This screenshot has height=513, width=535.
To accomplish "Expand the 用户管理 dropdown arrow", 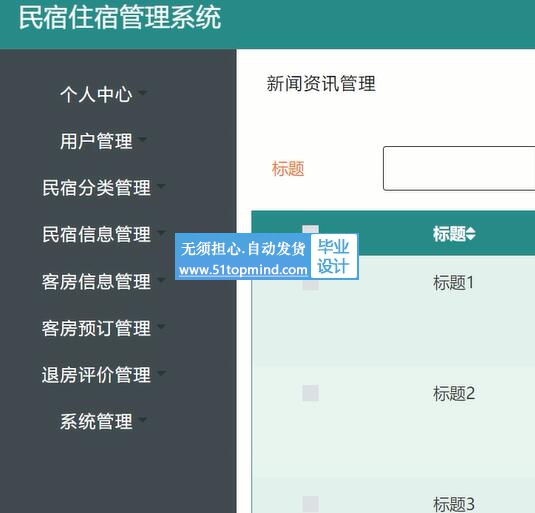I will (x=143, y=139).
